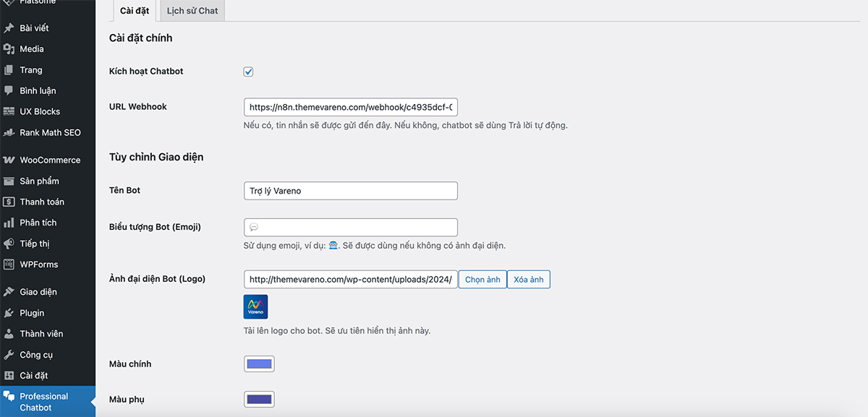Switch to the Lịch sử Chat tab
Screen dimensions: 868x417
(x=192, y=11)
